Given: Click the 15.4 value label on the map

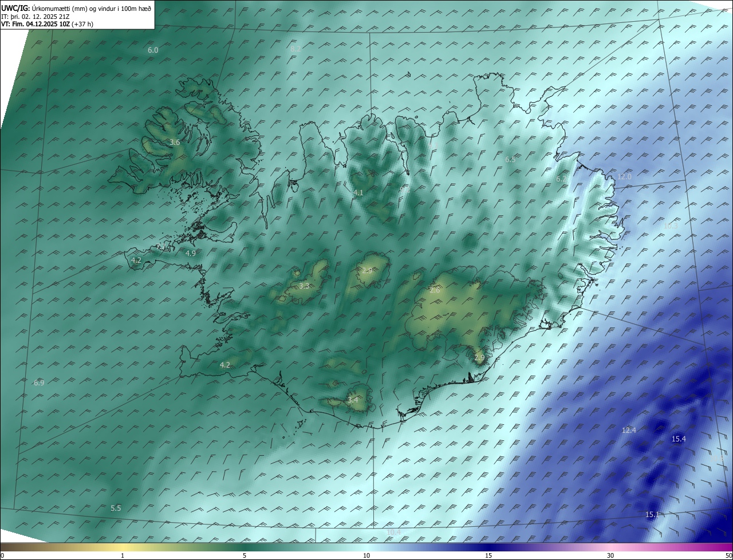Looking at the screenshot, I should coord(679,439).
